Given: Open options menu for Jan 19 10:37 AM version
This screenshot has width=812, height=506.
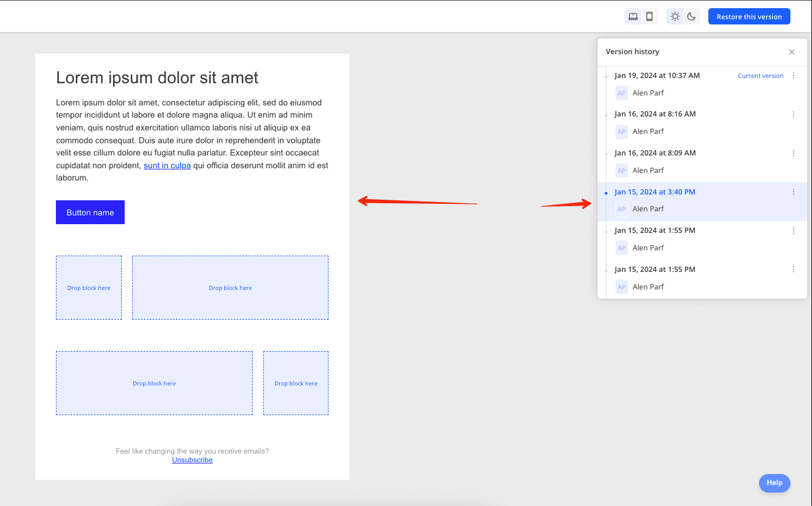Looking at the screenshot, I should tap(793, 76).
